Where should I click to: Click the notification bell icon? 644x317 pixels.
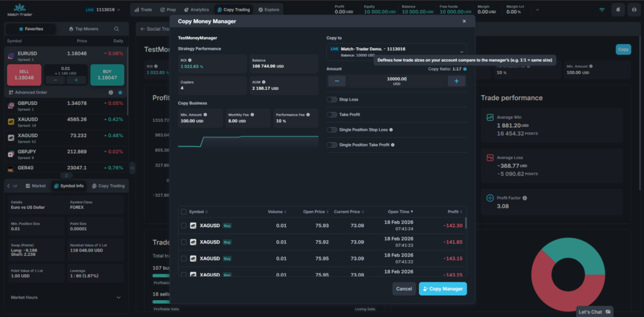(618, 10)
